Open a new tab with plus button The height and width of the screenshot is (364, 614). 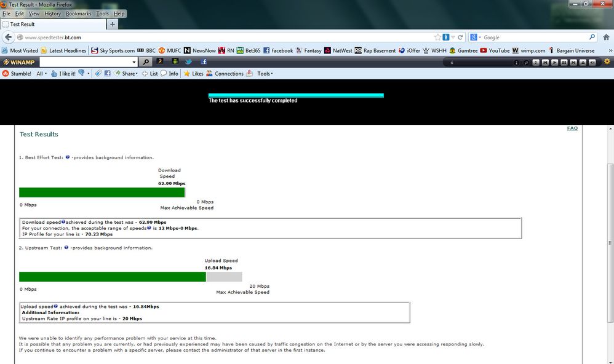pos(113,24)
